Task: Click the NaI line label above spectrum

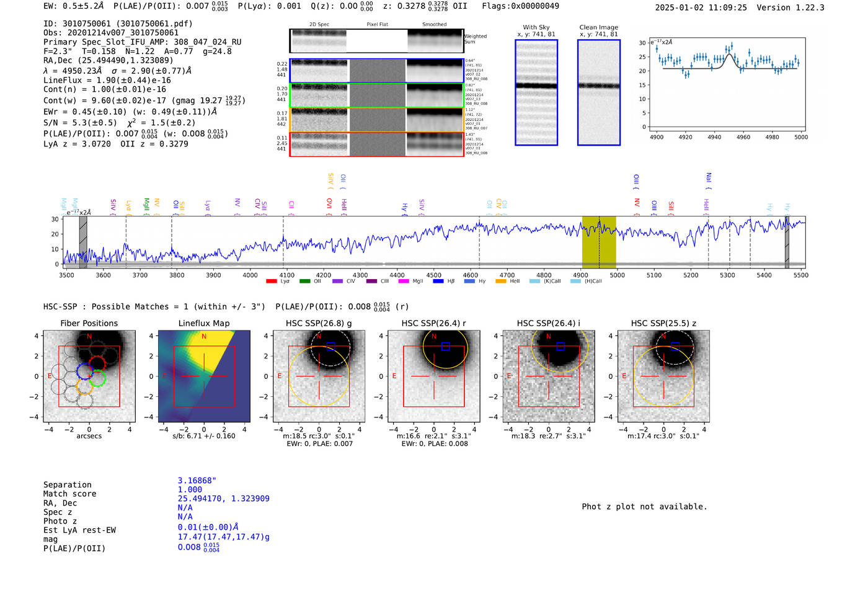Action: [x=709, y=180]
